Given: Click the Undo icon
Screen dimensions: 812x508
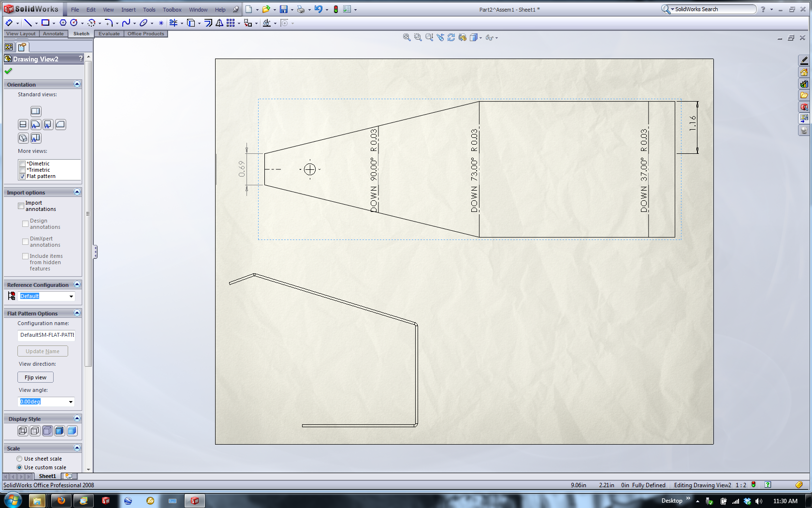Looking at the screenshot, I should 318,9.
